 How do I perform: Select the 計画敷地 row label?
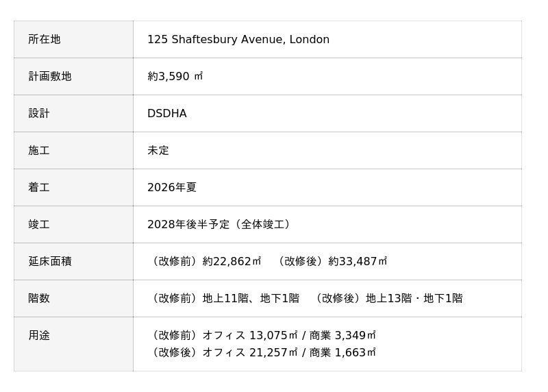click(x=50, y=77)
